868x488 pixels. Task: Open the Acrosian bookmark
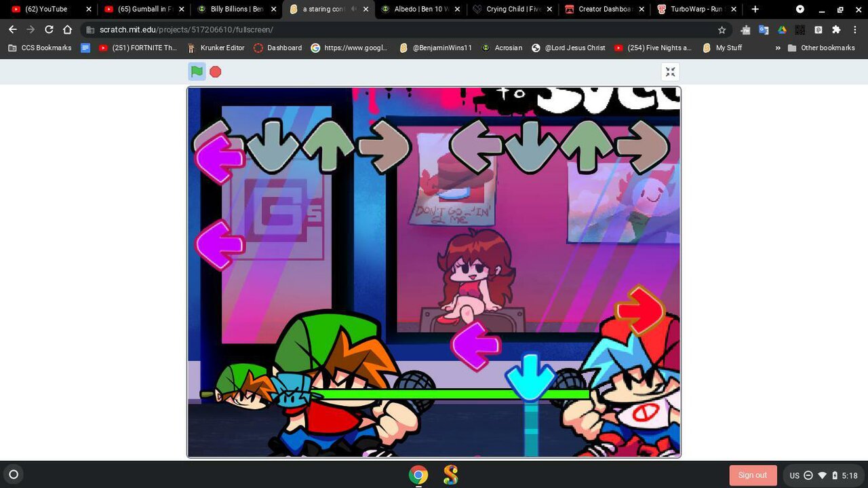click(502, 48)
